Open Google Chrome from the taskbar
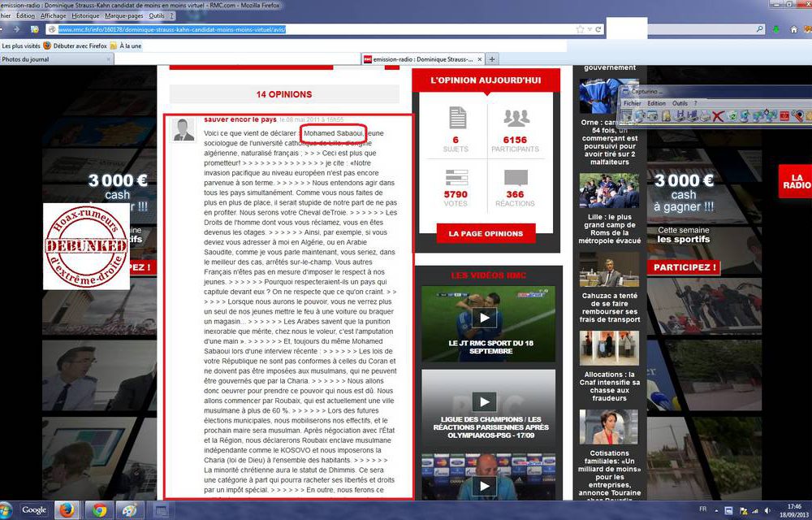This screenshot has width=812, height=520. 99,510
